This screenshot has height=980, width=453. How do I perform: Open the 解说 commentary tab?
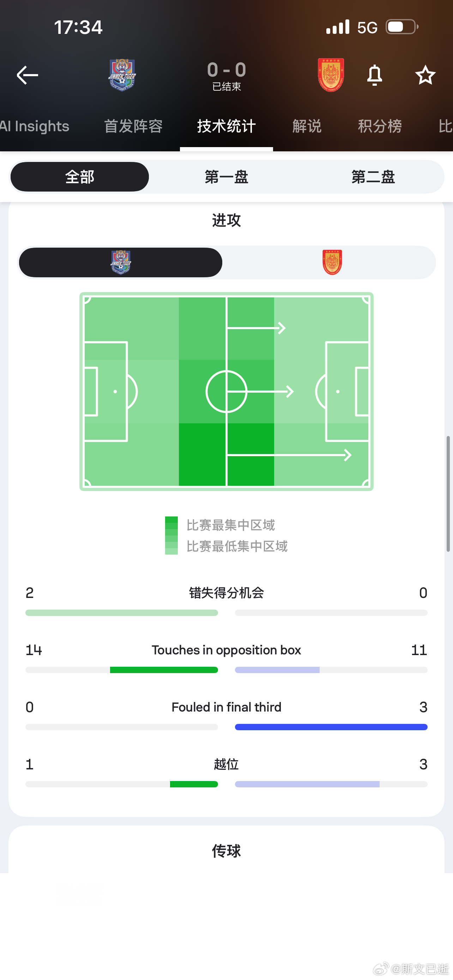(x=307, y=126)
